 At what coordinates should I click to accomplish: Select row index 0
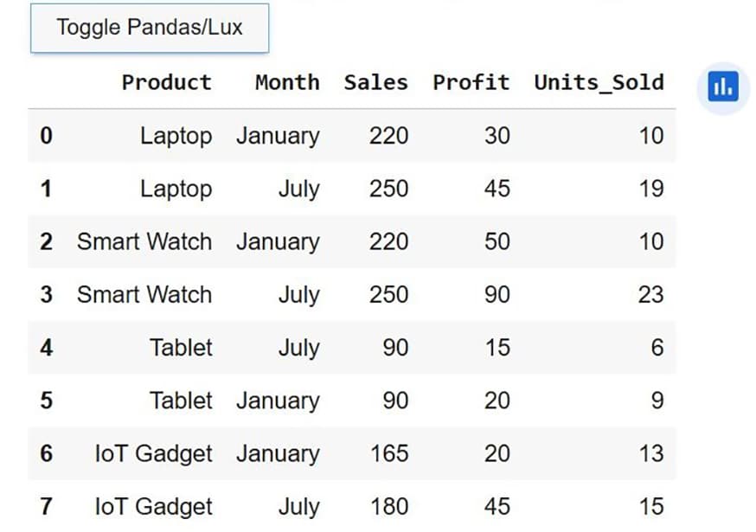46,136
